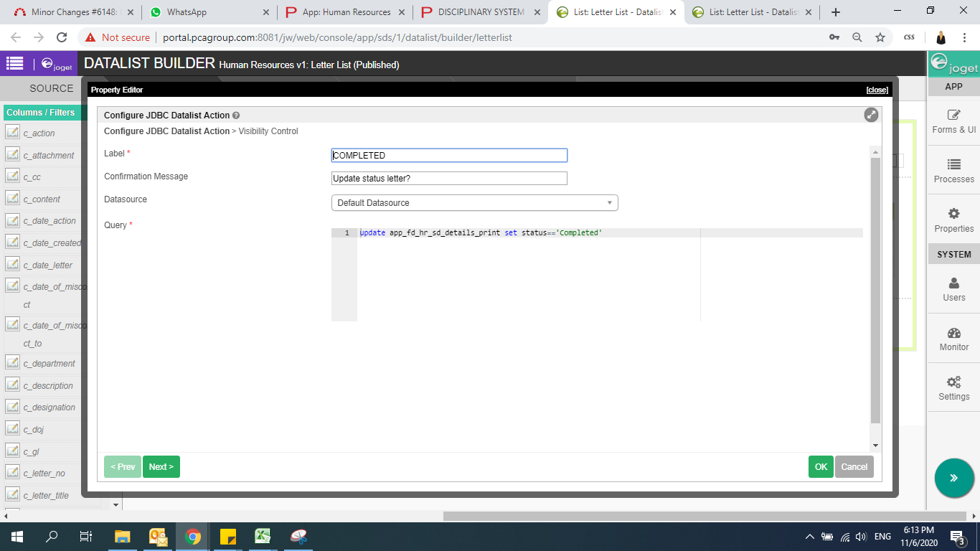Select the c_letter_title column item

coord(44,495)
